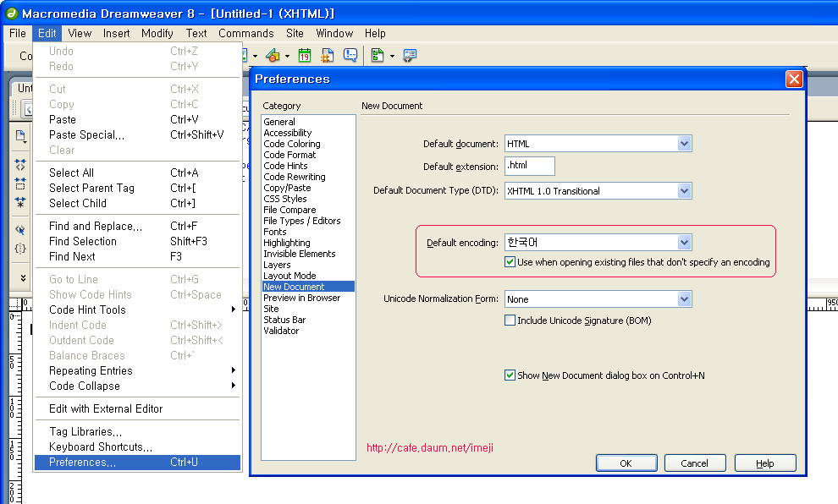The width and height of the screenshot is (838, 504).
Task: Enable Include Unicode Signature (BOM)
Action: pyautogui.click(x=510, y=320)
